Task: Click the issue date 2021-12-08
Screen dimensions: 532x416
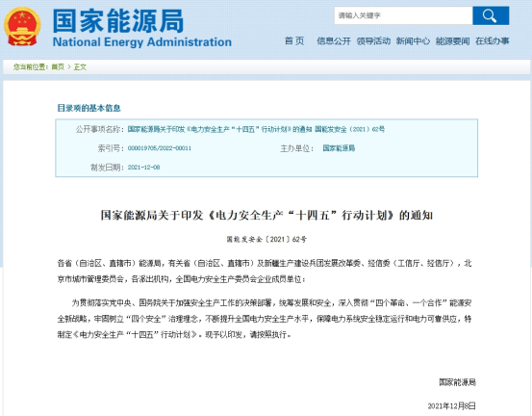Action: coord(143,168)
